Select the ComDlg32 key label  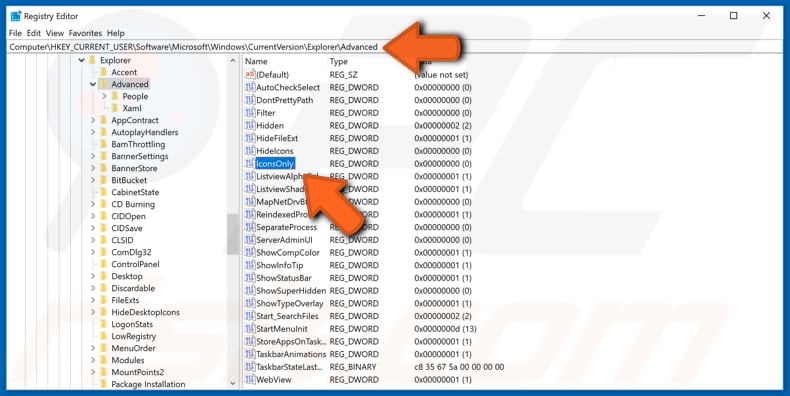131,252
